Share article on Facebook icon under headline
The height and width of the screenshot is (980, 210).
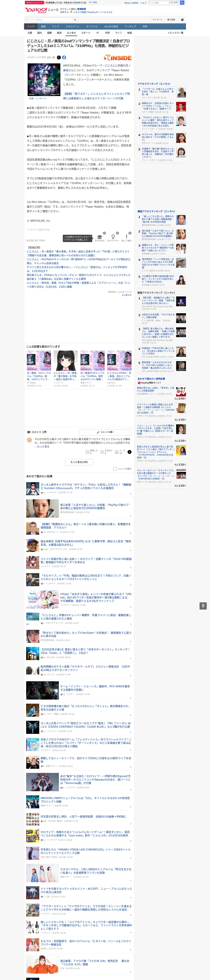64,57
